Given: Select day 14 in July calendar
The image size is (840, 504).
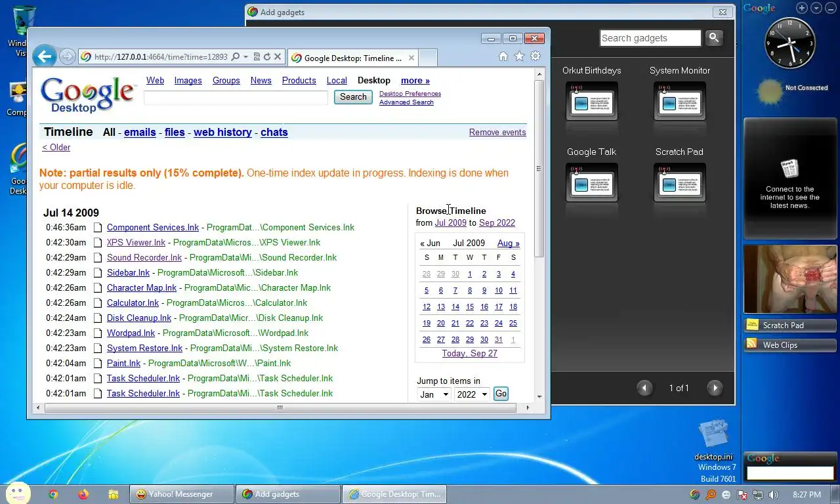Looking at the screenshot, I should click(x=455, y=306).
